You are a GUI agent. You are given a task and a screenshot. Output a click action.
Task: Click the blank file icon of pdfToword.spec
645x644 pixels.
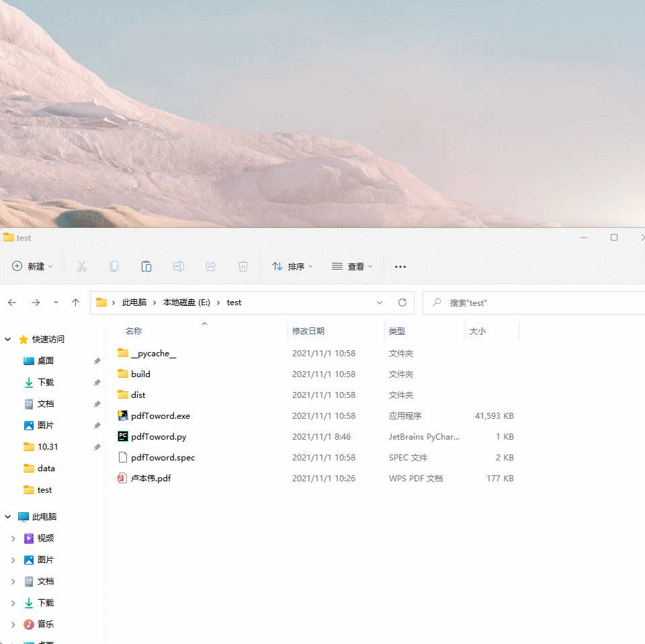pyautogui.click(x=122, y=457)
